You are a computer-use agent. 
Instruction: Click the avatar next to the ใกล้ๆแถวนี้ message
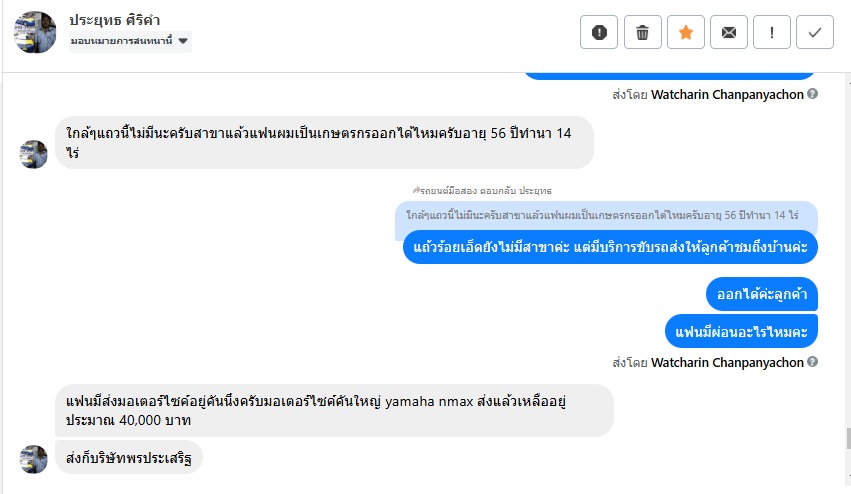tap(34, 154)
